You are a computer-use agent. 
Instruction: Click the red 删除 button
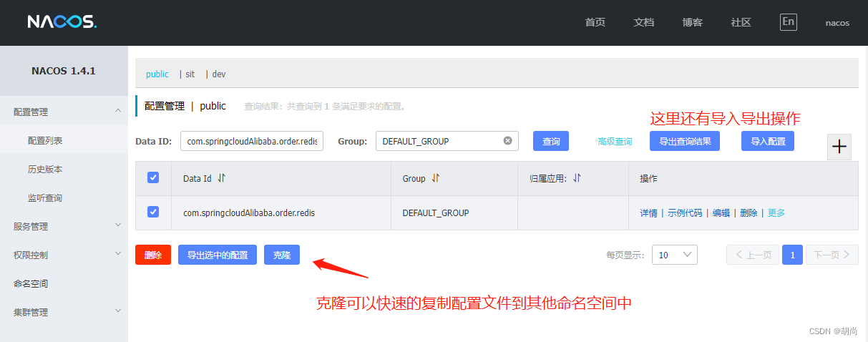coord(153,255)
